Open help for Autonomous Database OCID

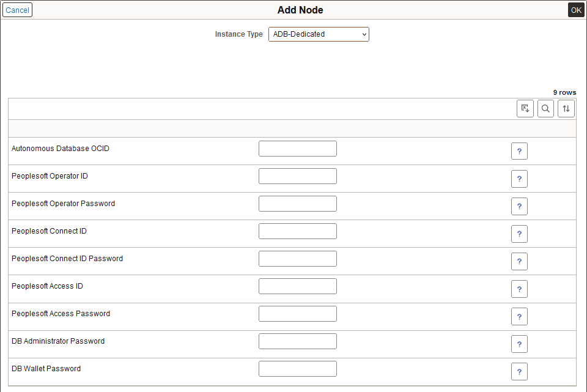[x=519, y=150]
